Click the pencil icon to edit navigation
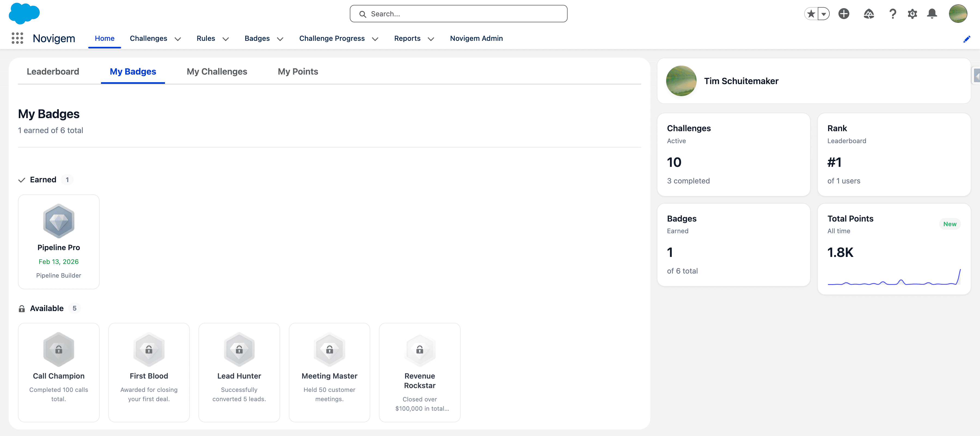The width and height of the screenshot is (980, 436). coord(966,39)
